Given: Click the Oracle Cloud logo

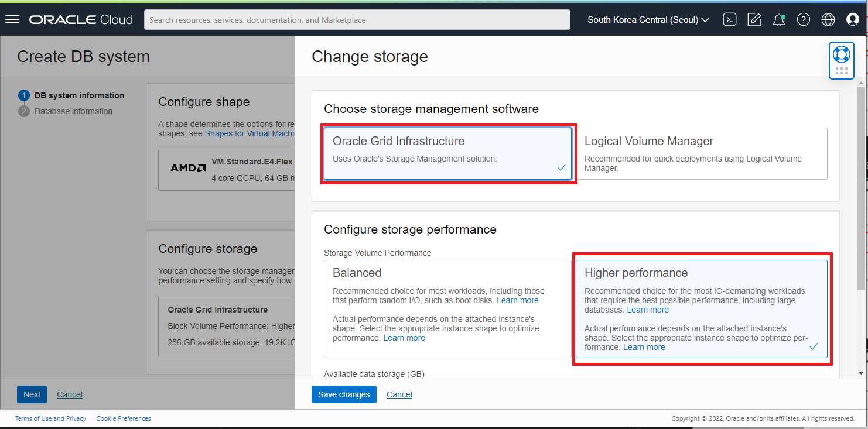Looking at the screenshot, I should 81,19.
